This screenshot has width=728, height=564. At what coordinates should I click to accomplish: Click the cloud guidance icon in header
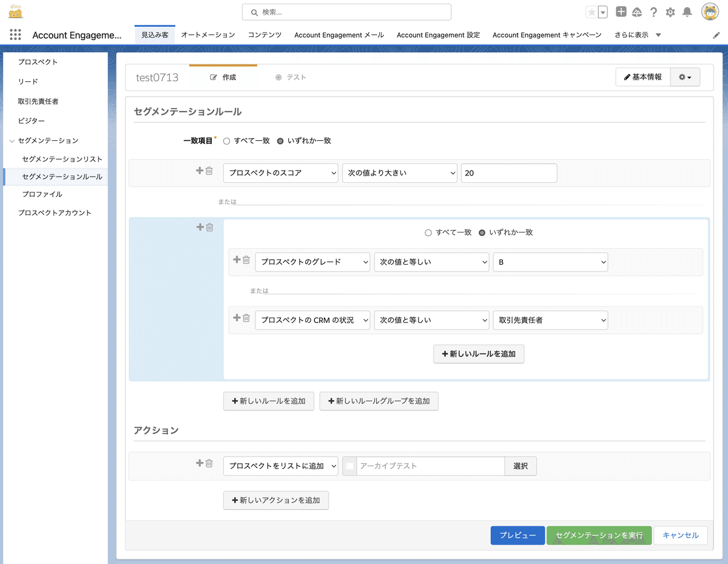(x=637, y=12)
